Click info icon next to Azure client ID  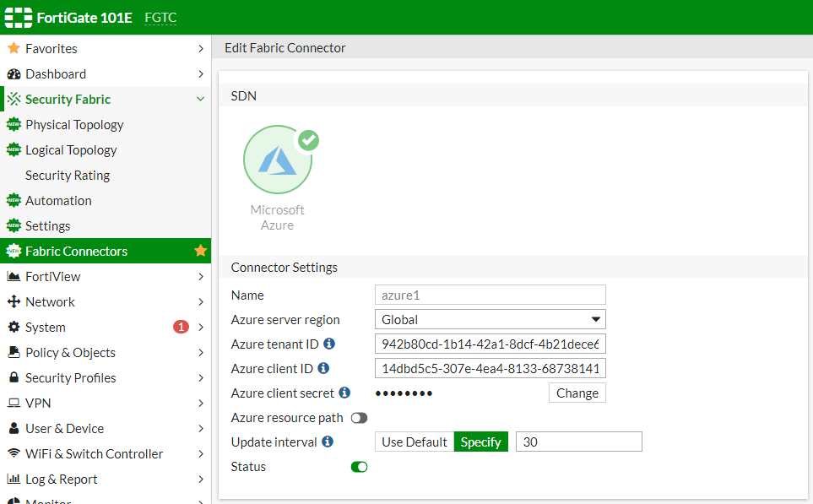tap(323, 368)
